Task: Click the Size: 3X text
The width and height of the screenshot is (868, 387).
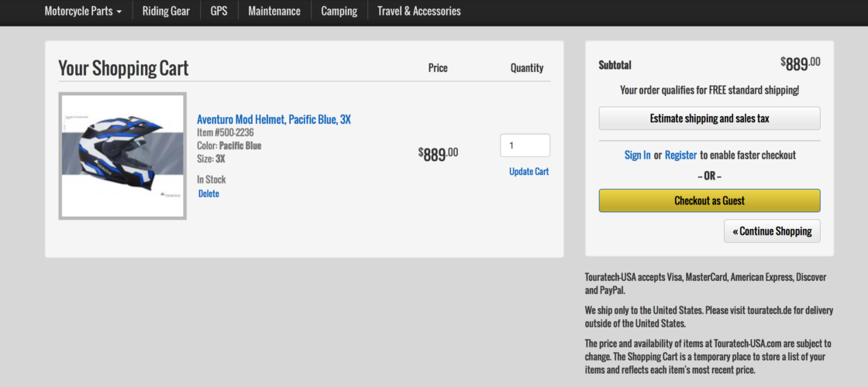Action: 211,159
